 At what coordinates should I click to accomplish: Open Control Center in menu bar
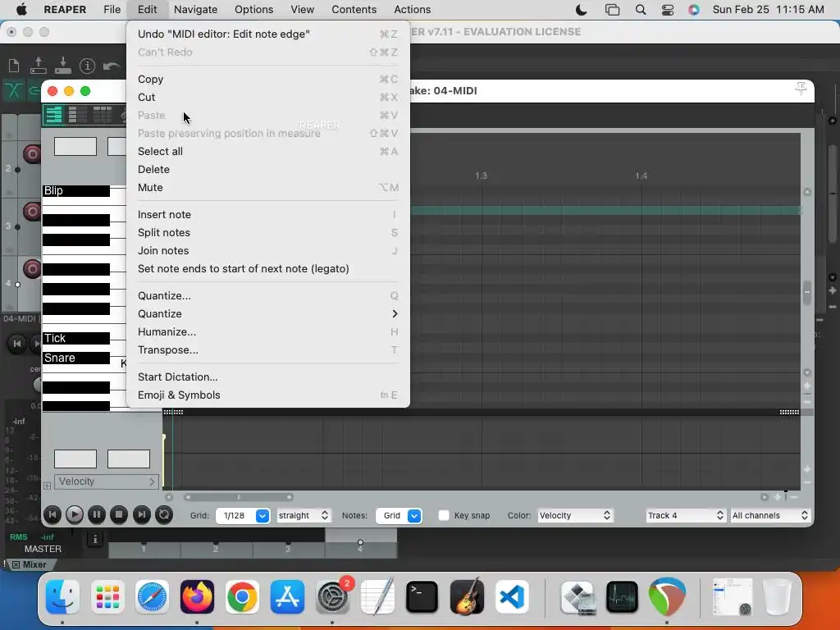(x=668, y=10)
